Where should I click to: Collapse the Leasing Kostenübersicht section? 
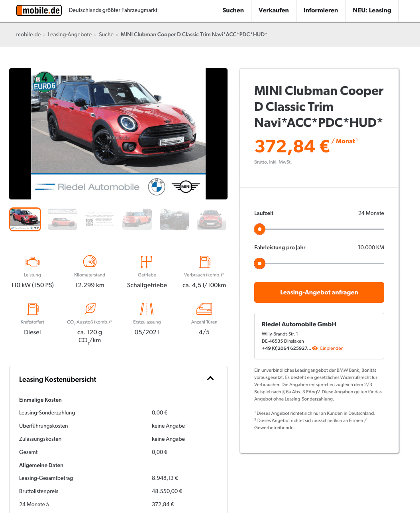point(210,378)
